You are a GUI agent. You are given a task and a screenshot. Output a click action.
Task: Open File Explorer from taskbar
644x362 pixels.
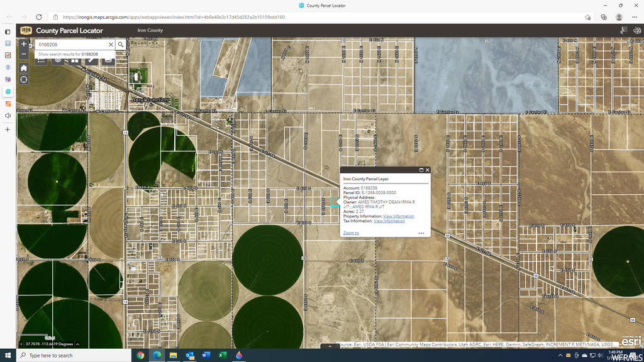pyautogui.click(x=174, y=356)
